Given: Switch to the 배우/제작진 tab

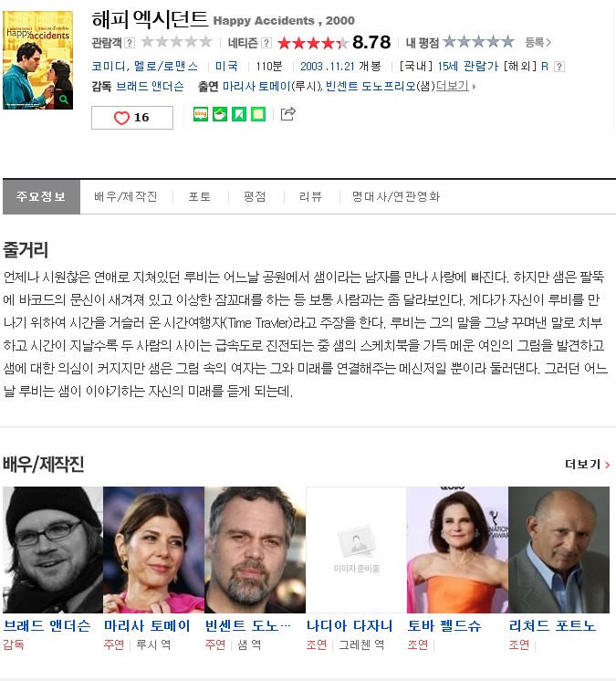Looking at the screenshot, I should coord(125,197).
